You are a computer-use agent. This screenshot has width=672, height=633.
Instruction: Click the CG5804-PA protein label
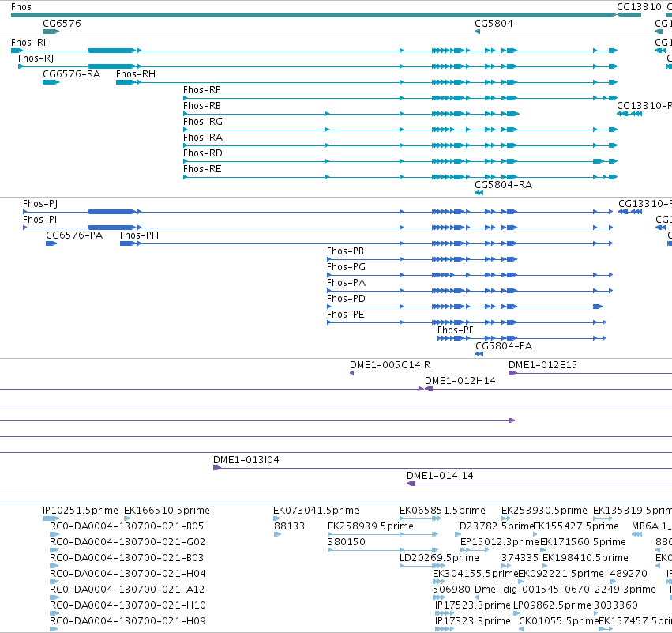click(504, 346)
